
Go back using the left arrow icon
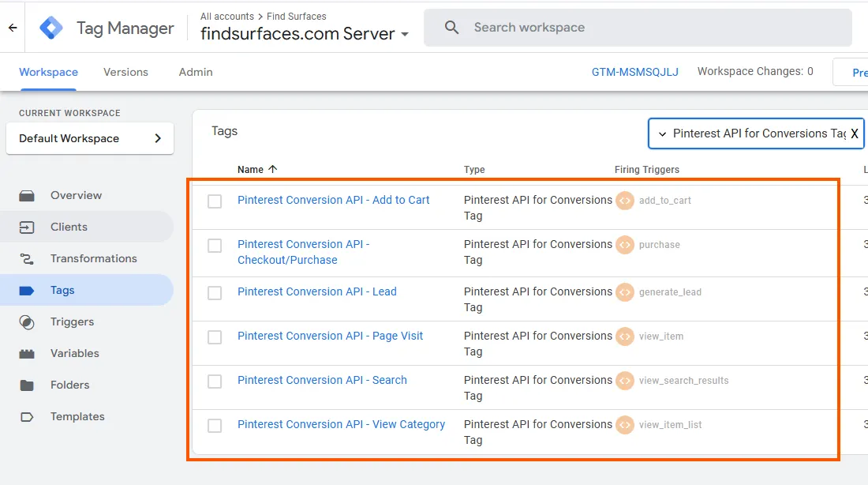(x=13, y=27)
